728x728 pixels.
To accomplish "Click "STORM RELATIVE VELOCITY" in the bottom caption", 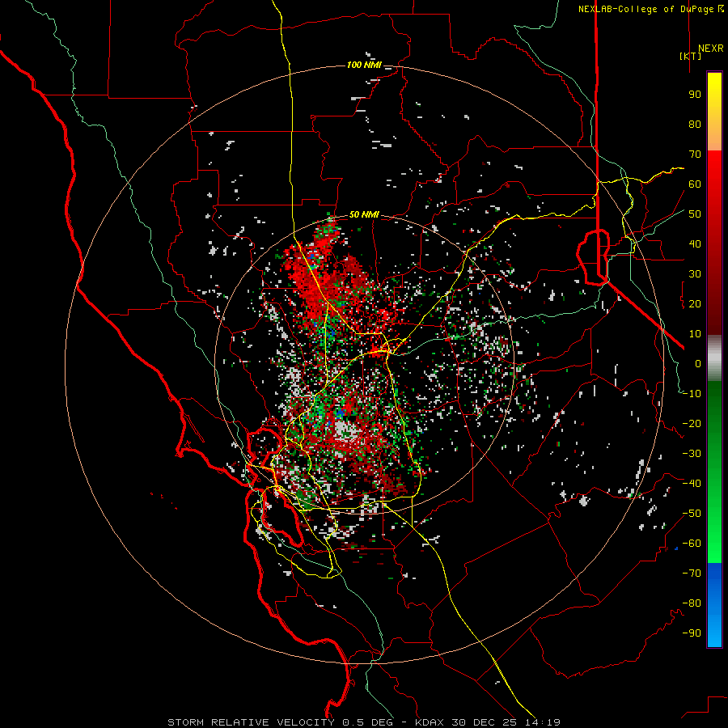I will pos(251,722).
